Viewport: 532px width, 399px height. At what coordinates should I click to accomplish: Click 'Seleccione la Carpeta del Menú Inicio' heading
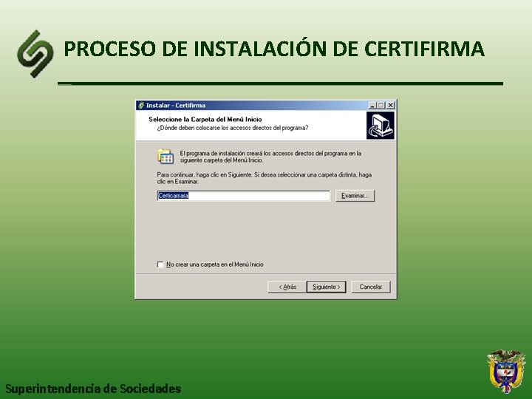pos(205,120)
